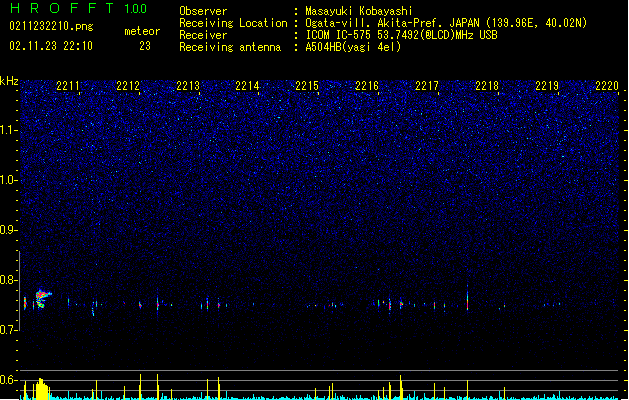Click the HROFFT 1.0.0 title text

79,8
